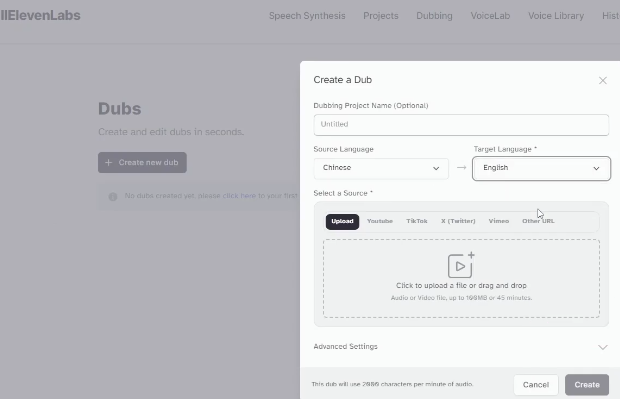This screenshot has height=399, width=620.
Task: Click the video upload icon in drop zone
Action: (461, 265)
